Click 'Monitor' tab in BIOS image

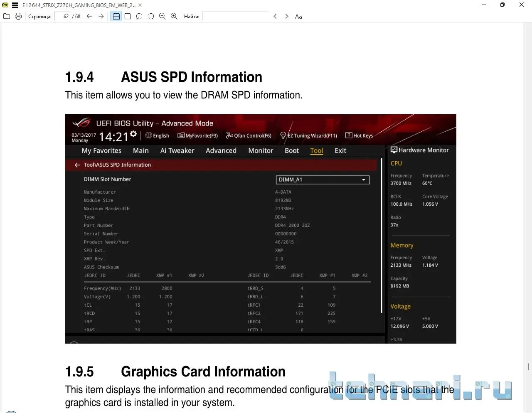[x=261, y=150]
